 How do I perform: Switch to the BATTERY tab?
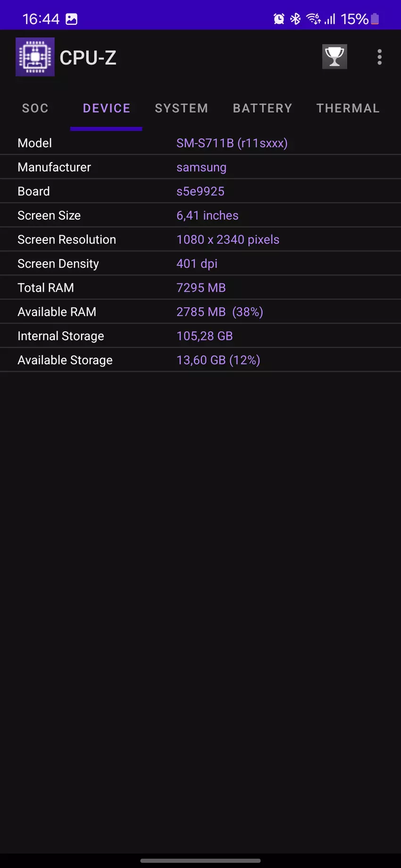point(262,108)
